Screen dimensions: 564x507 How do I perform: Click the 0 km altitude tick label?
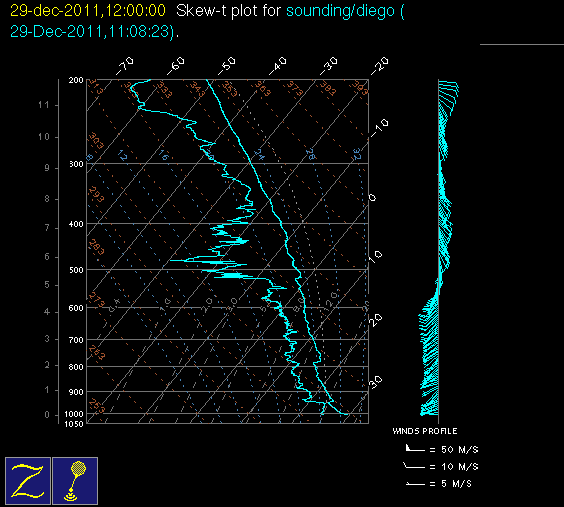click(46, 415)
